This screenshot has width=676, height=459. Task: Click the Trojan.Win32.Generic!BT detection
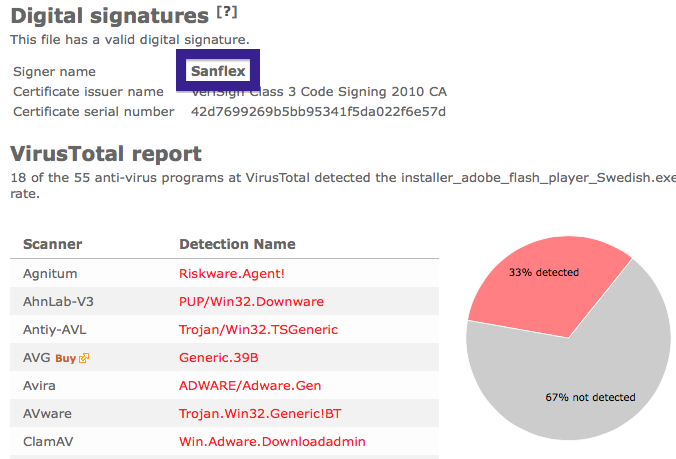(x=260, y=414)
